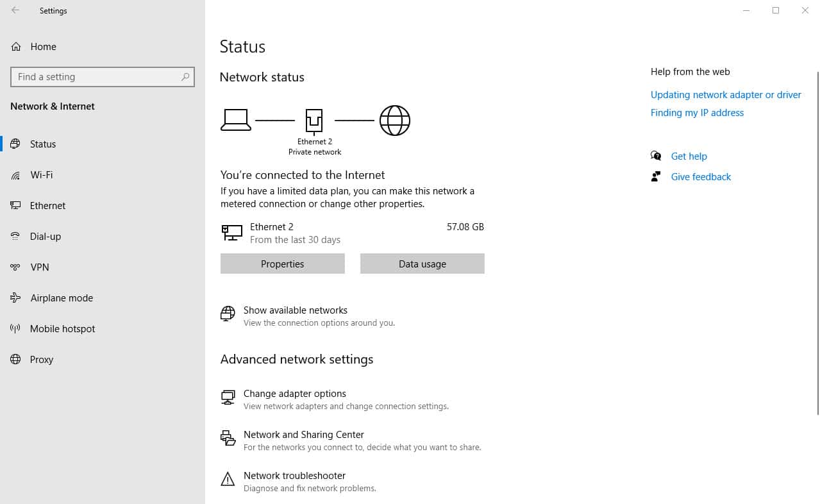Click the Proxy globe icon
This screenshot has width=820, height=504.
pos(15,360)
